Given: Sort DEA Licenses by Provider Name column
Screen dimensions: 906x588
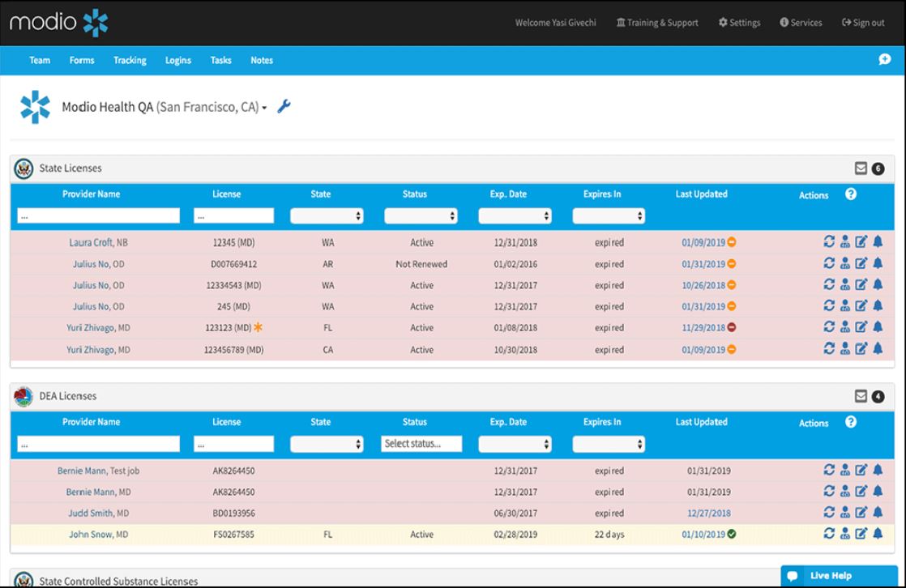Looking at the screenshot, I should (x=92, y=422).
